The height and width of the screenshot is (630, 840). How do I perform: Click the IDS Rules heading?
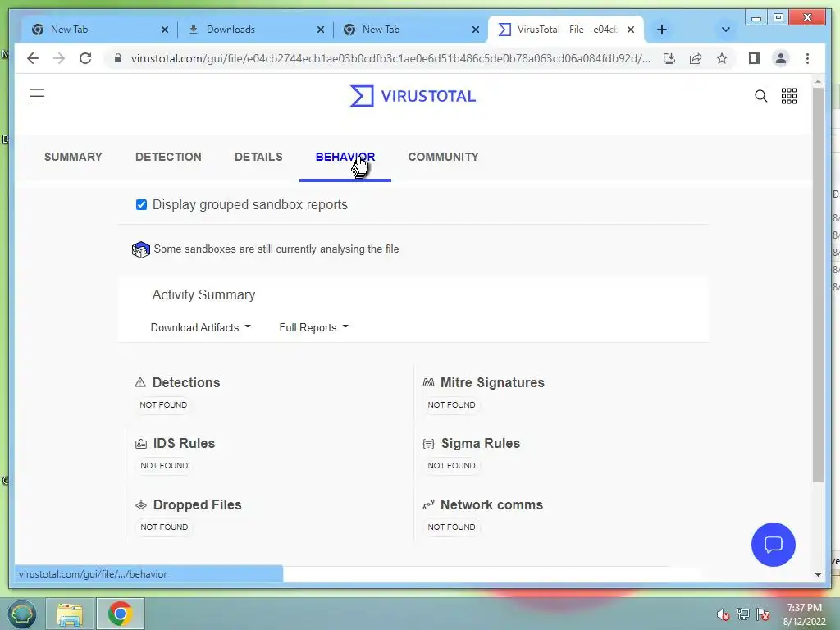coord(184,444)
